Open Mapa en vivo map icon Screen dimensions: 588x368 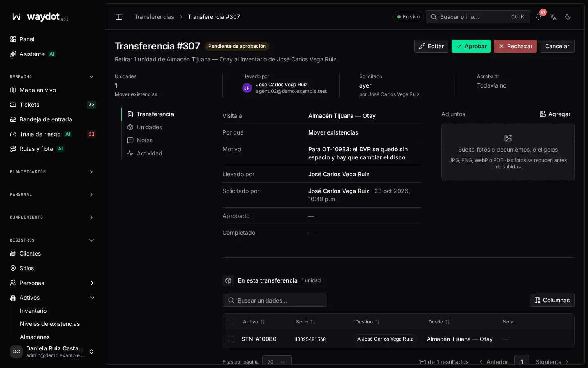pos(13,90)
